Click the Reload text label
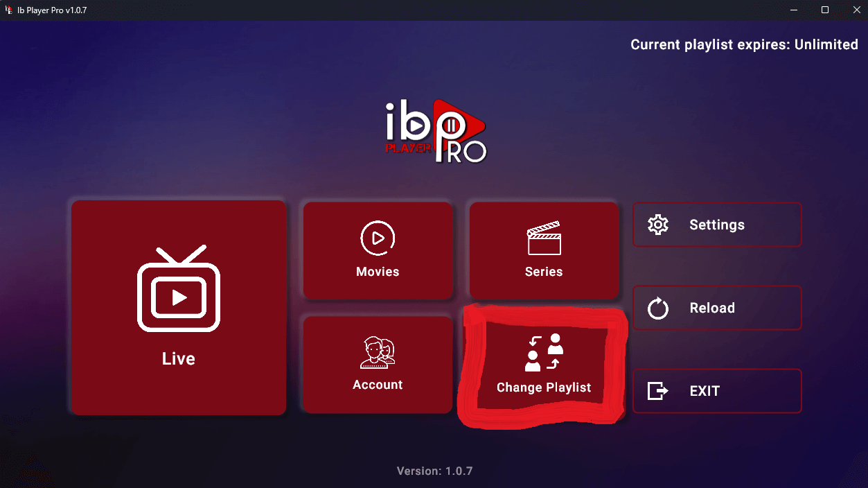 pyautogui.click(x=712, y=308)
